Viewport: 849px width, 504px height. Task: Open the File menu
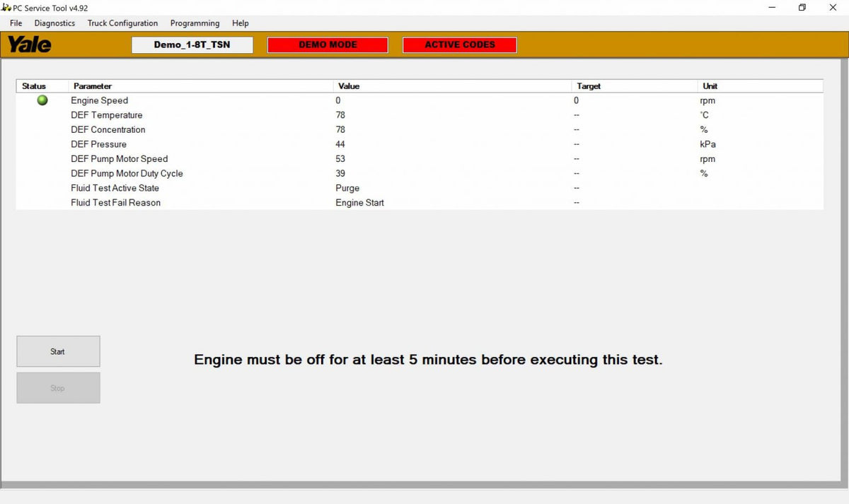pyautogui.click(x=16, y=23)
